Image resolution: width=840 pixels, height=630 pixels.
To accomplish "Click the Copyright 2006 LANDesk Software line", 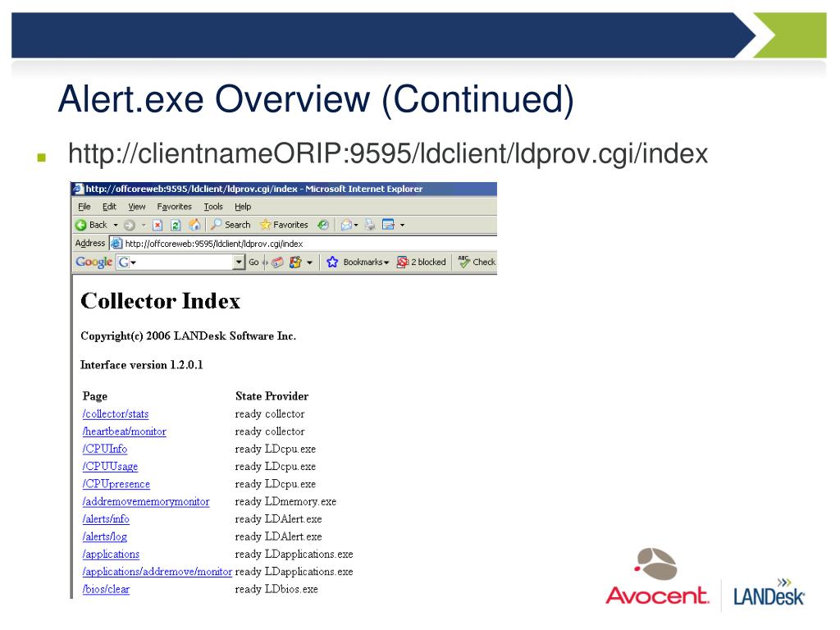I will coord(188,336).
